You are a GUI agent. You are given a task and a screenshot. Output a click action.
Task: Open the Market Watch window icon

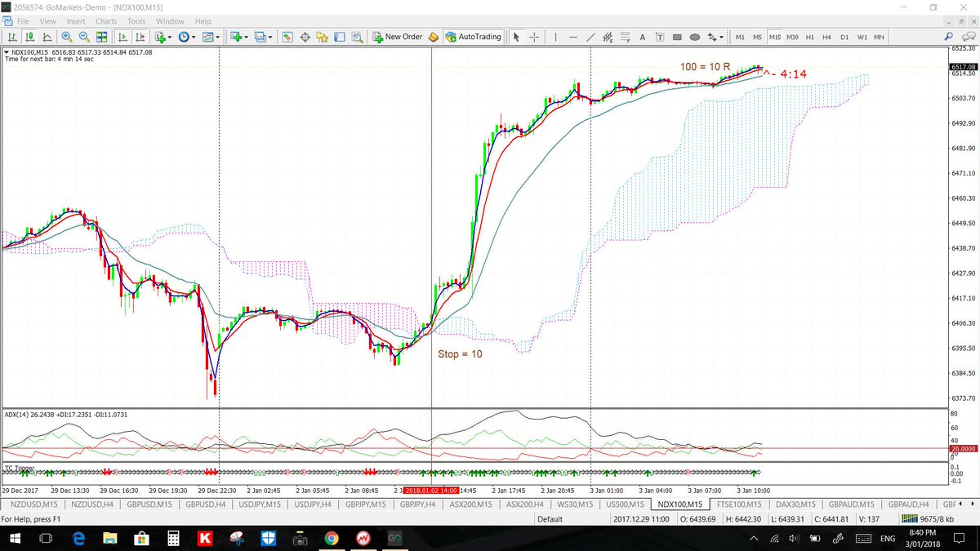coord(287,37)
